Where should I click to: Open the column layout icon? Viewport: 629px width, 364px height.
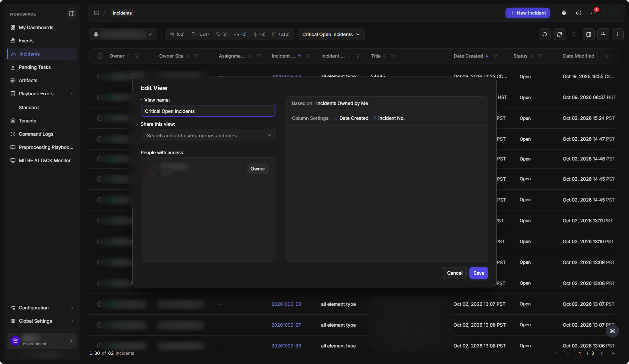pos(589,34)
